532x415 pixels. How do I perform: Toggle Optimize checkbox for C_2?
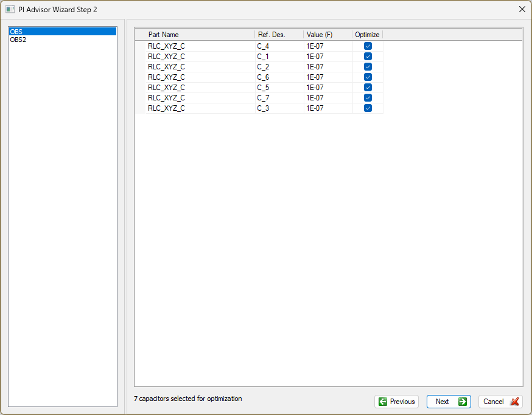tap(368, 67)
